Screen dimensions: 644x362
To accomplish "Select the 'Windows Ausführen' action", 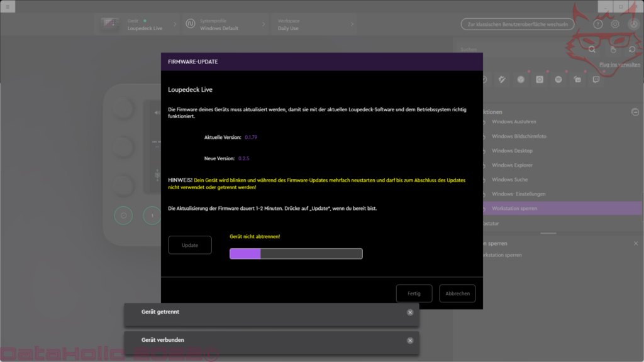I will point(514,121).
